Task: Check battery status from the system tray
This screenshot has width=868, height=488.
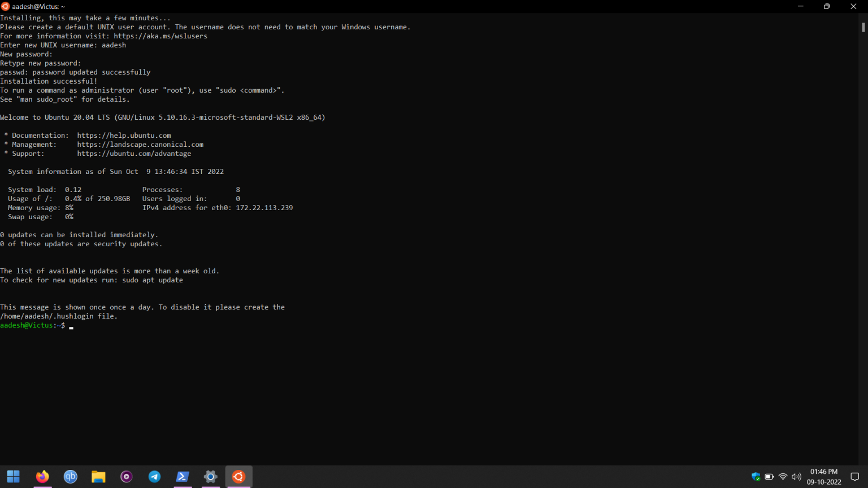Action: pyautogui.click(x=770, y=477)
